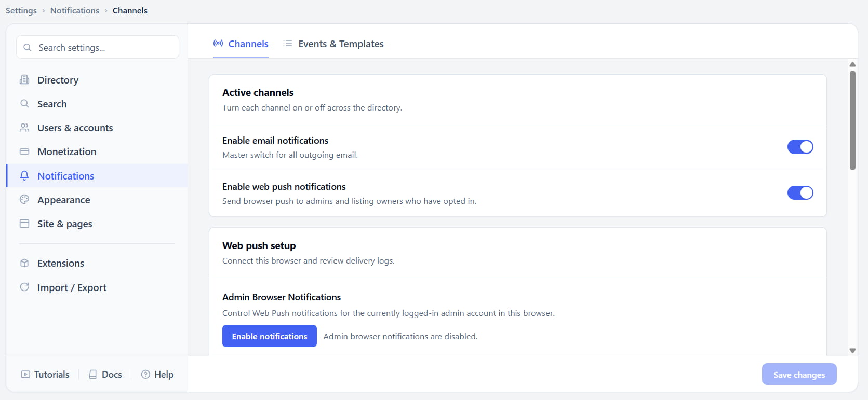The height and width of the screenshot is (400, 868).
Task: Click the Notifications bell icon
Action: 24,175
